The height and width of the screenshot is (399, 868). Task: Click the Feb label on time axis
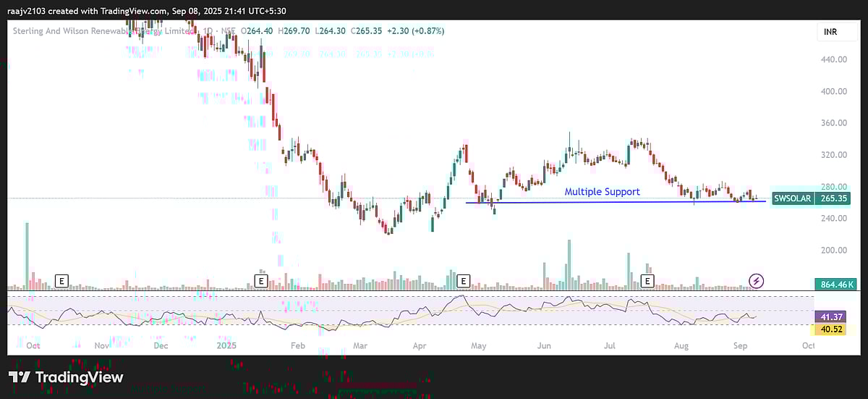point(297,346)
